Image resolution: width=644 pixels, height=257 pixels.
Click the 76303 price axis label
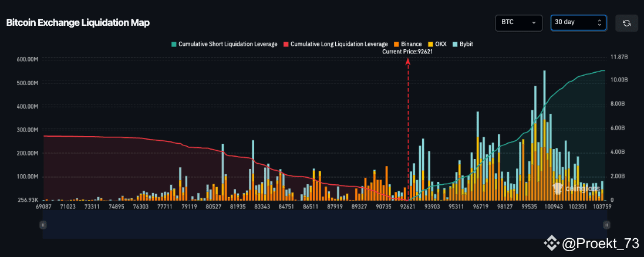click(x=140, y=207)
